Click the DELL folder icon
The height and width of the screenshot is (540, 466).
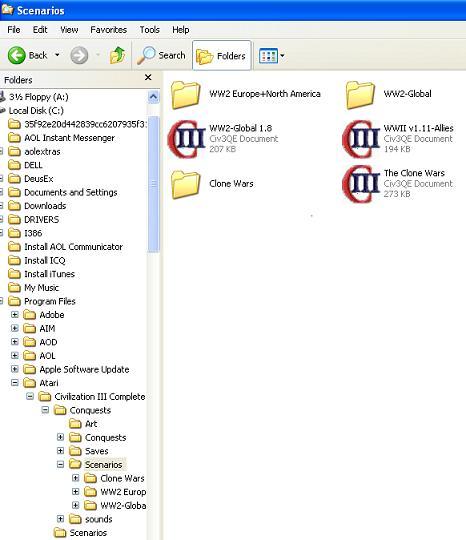click(14, 165)
